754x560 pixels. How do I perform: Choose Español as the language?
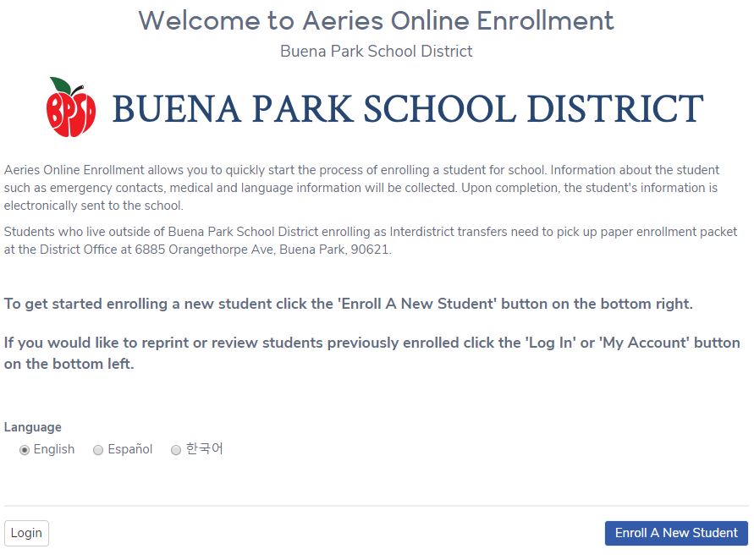98,450
